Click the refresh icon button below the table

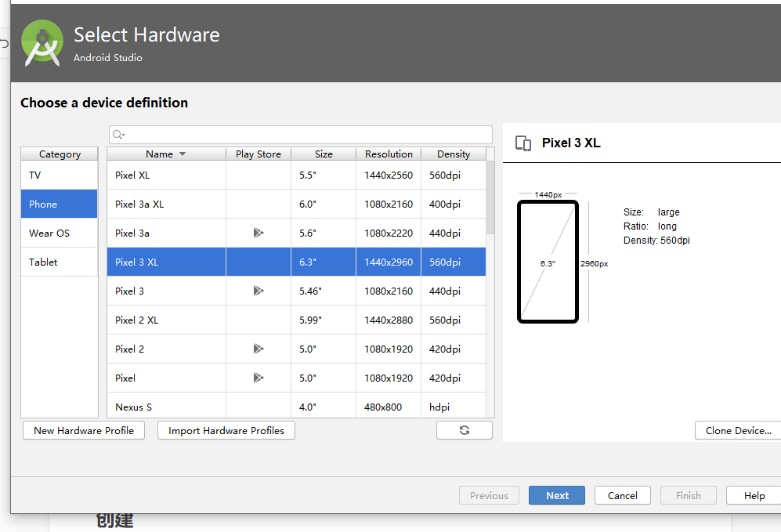pos(465,430)
